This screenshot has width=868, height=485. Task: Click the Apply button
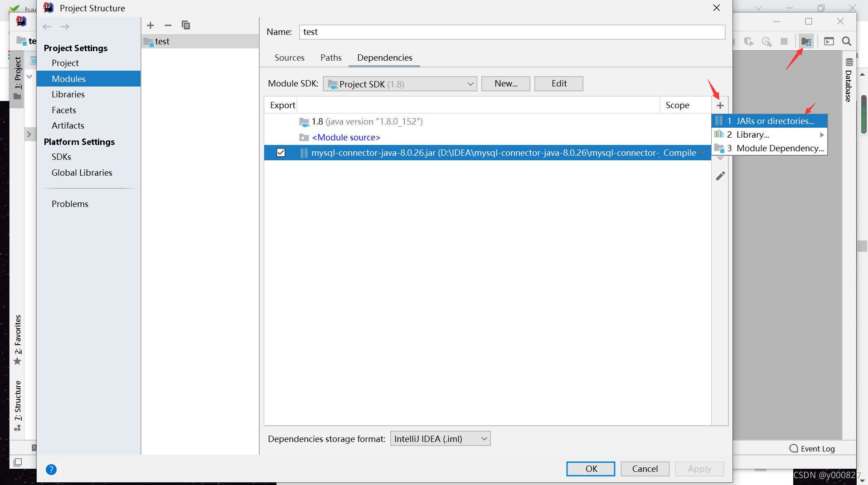pos(699,469)
